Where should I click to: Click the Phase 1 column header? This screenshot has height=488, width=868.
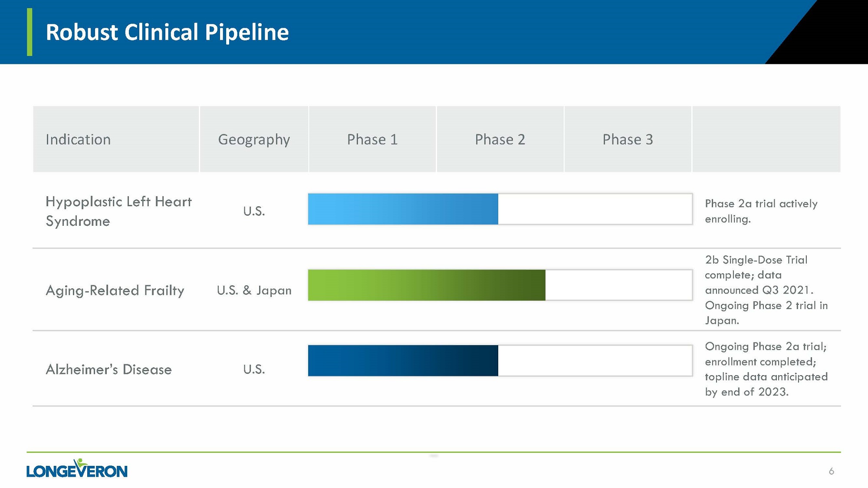(x=372, y=139)
